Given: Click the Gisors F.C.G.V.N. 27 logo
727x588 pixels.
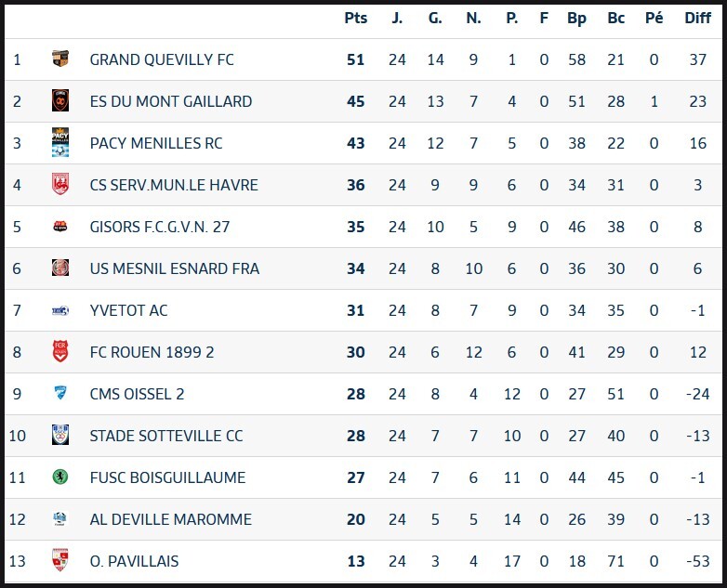Looking at the screenshot, I should pyautogui.click(x=60, y=227).
